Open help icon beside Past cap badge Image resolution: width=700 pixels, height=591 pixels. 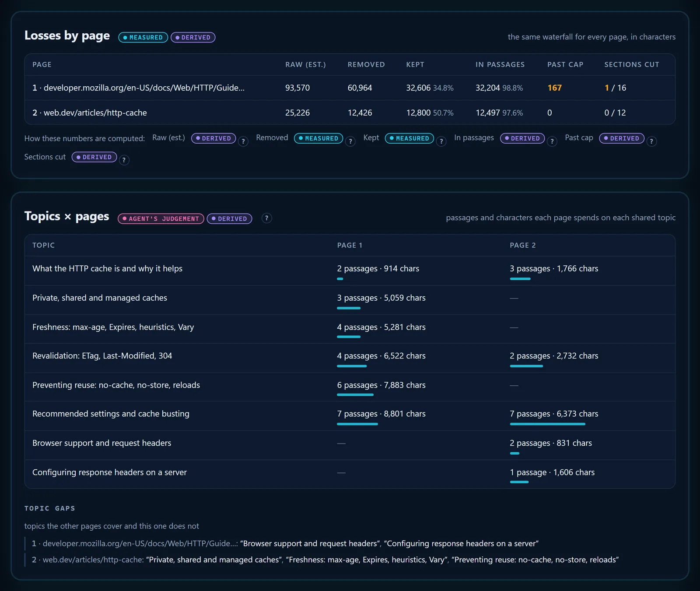pos(651,141)
